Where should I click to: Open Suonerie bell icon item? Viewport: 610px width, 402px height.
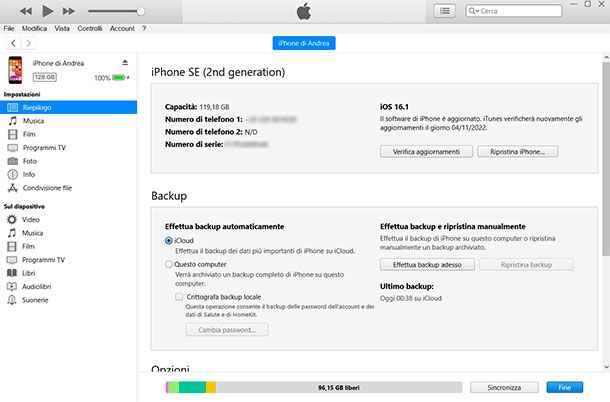[x=12, y=300]
